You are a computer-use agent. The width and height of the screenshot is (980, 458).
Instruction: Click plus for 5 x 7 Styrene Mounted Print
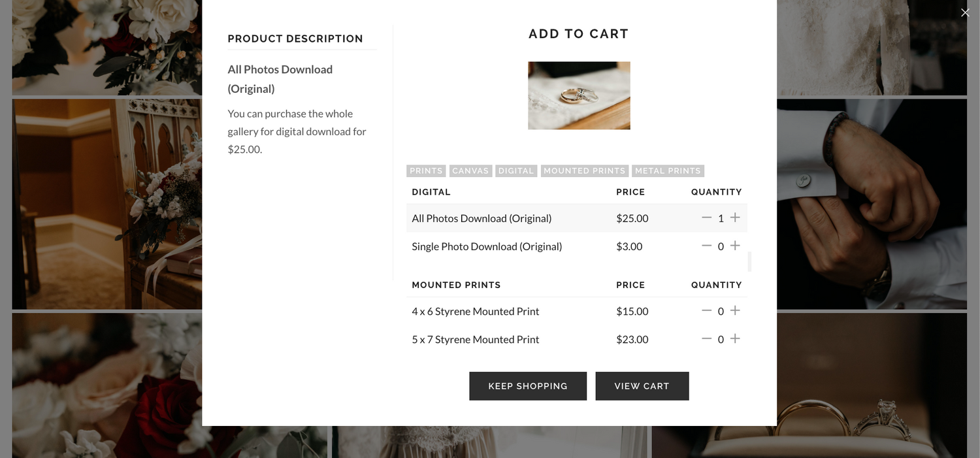point(735,338)
